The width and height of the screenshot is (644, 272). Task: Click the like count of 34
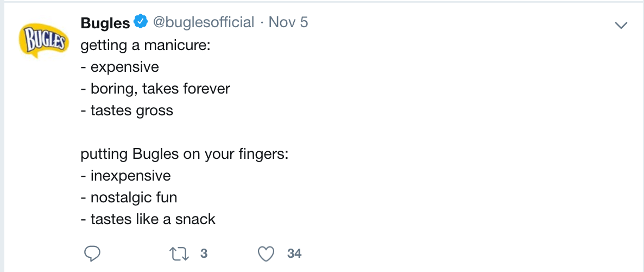click(294, 254)
